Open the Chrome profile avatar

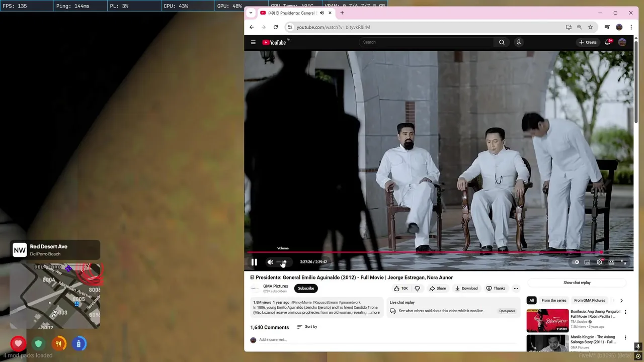click(619, 27)
